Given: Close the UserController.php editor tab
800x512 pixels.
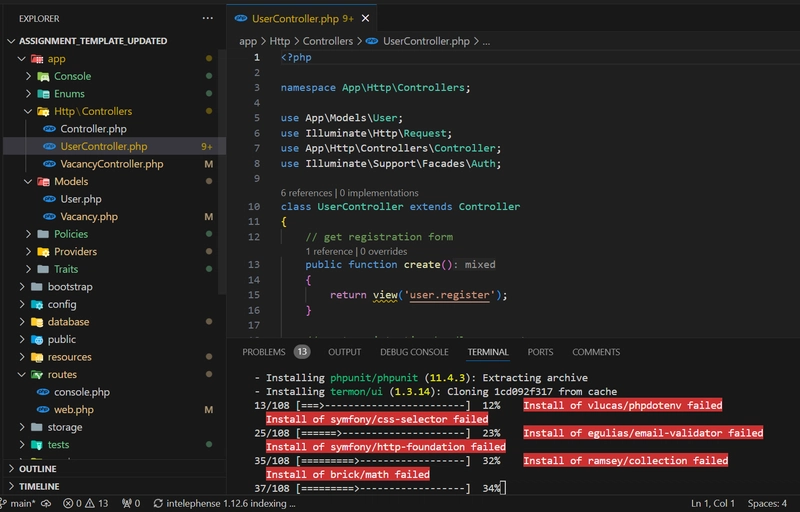Looking at the screenshot, I should coord(365,18).
